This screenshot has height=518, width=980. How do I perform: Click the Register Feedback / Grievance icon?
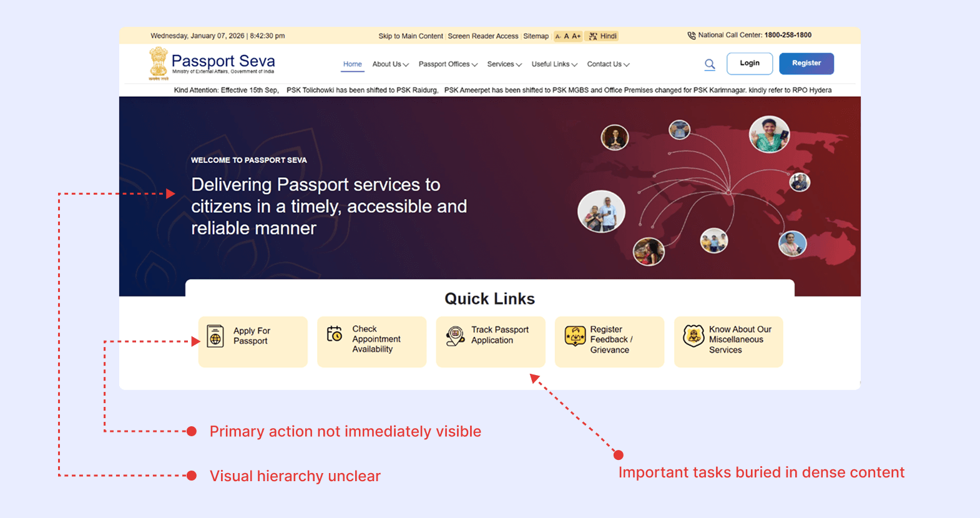tap(575, 336)
